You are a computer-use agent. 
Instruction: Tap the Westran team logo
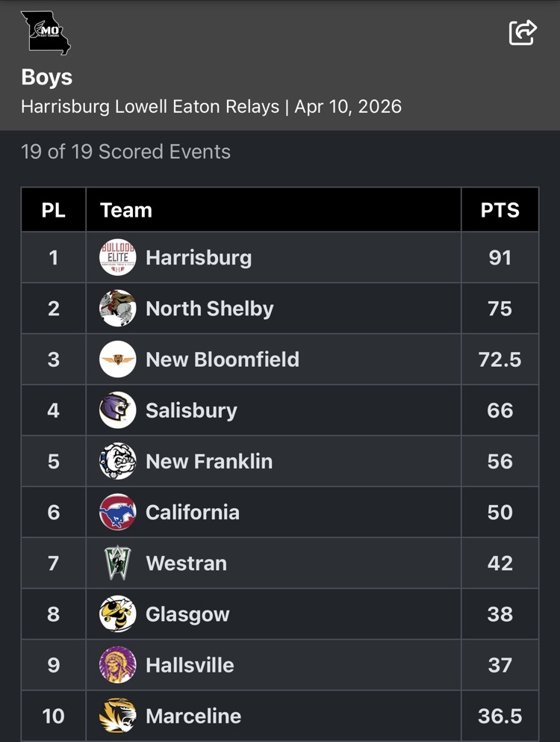pos(118,563)
